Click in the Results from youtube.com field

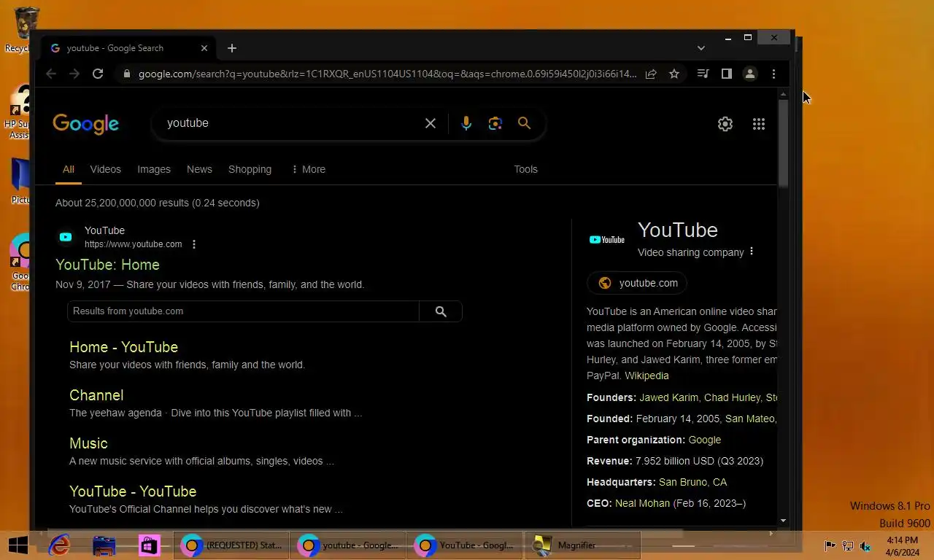click(x=243, y=311)
